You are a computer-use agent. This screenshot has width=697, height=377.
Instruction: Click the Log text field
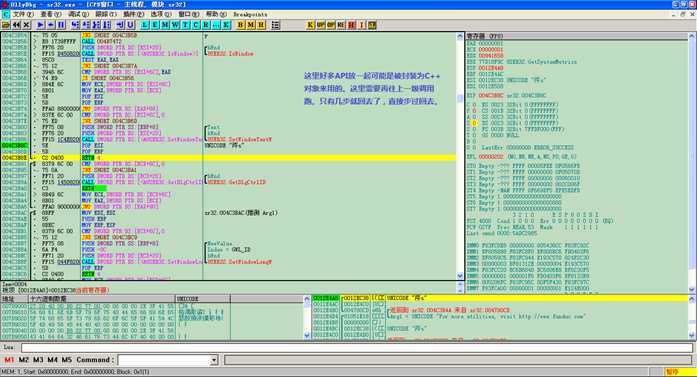pos(357,348)
